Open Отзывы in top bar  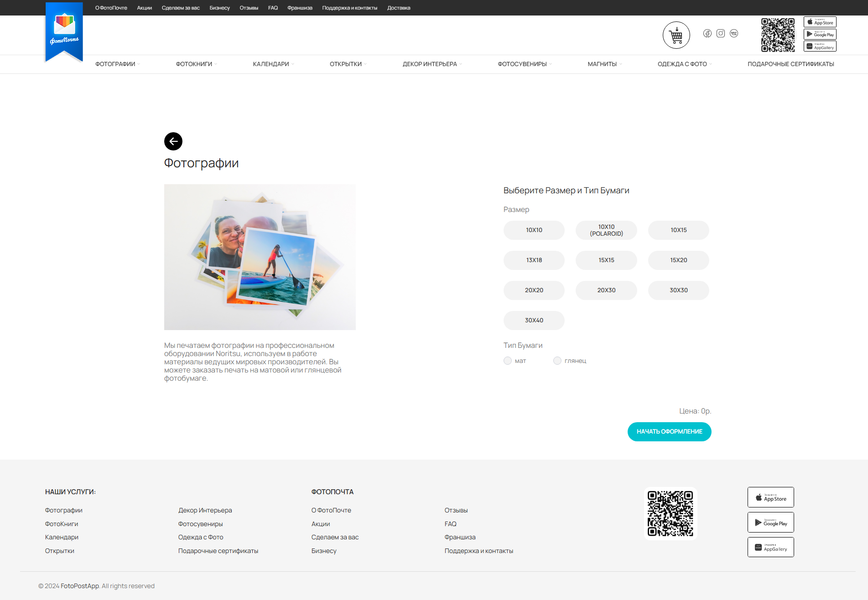249,8
